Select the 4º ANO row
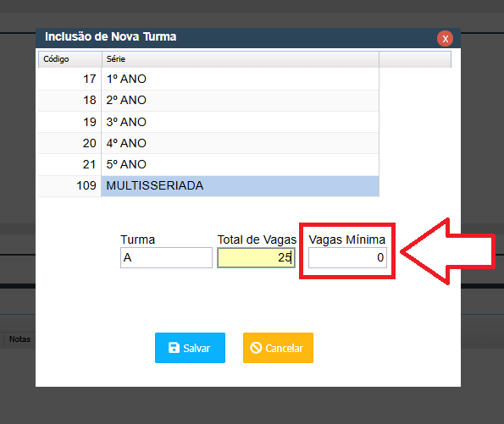The height and width of the screenshot is (424, 504). click(x=208, y=143)
